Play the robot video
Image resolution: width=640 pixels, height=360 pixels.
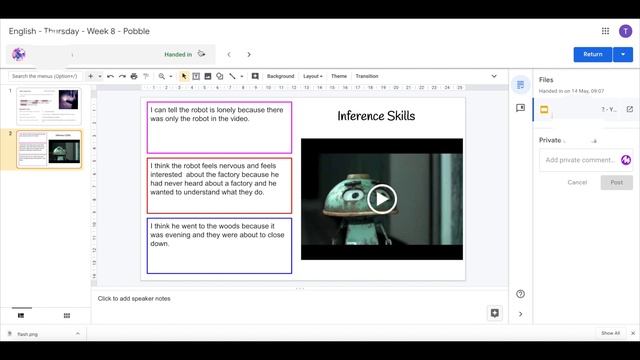[382, 199]
